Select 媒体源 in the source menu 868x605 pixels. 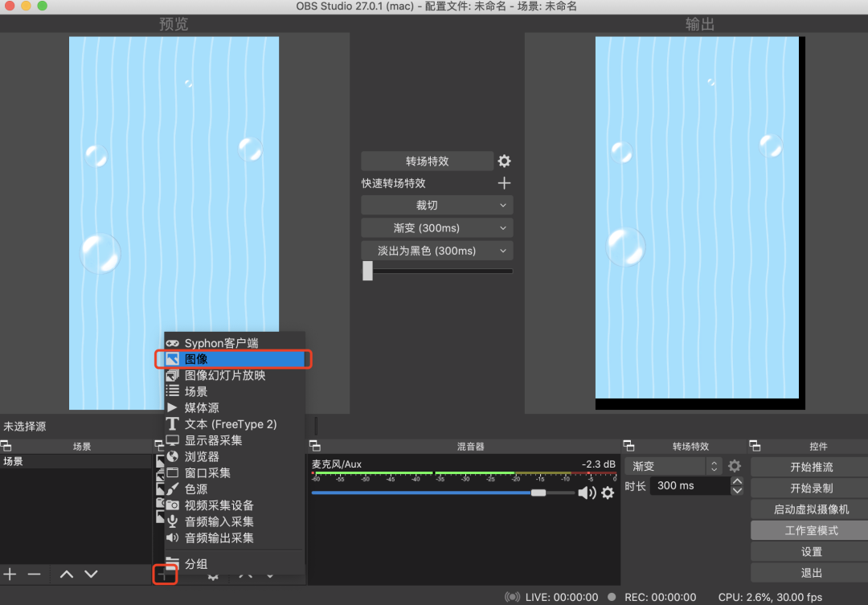coord(235,408)
